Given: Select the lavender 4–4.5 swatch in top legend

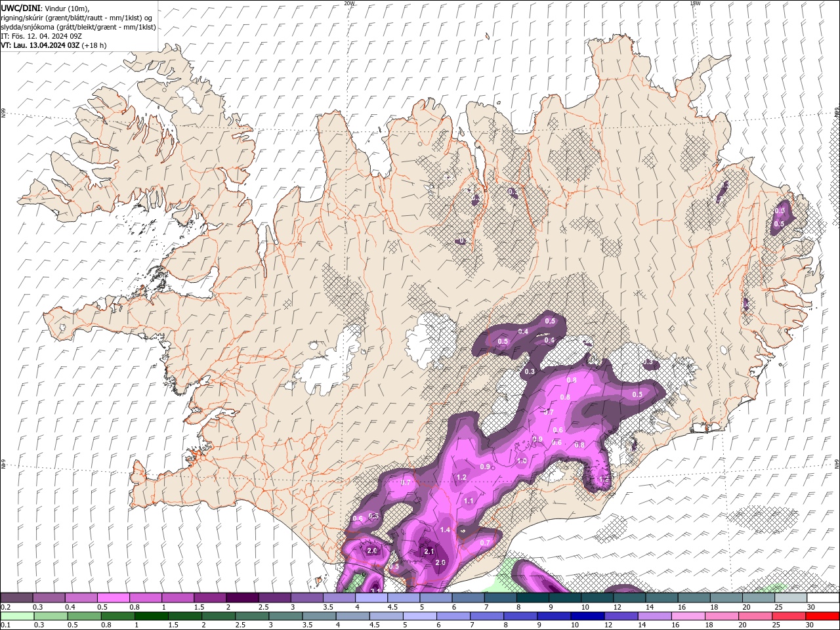Looking at the screenshot, I should point(371,598).
